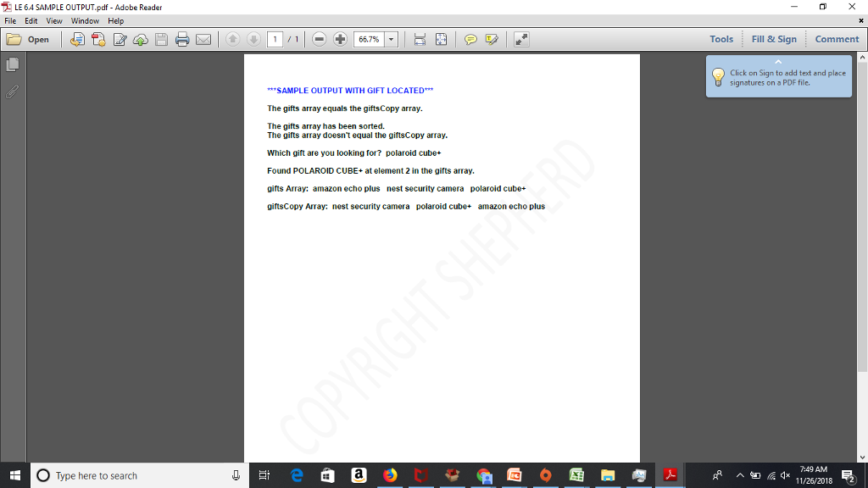
Task: Open the Print dialog icon
Action: click(x=181, y=38)
